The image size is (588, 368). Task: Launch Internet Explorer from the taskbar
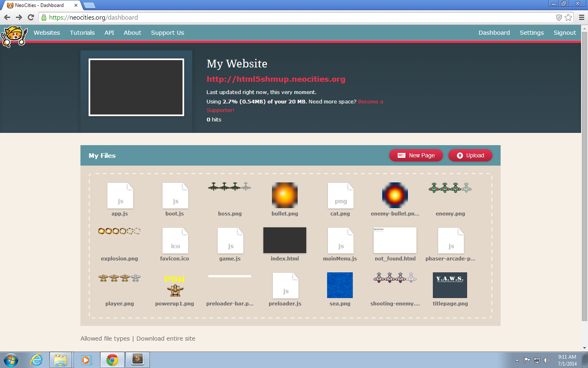pyautogui.click(x=36, y=360)
